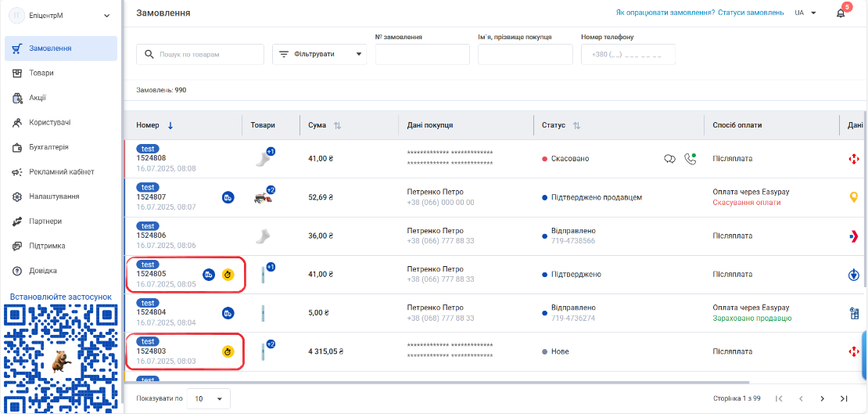868x414 pixels.
Task: Click the delivery icon in order 1524804
Action: point(854,313)
